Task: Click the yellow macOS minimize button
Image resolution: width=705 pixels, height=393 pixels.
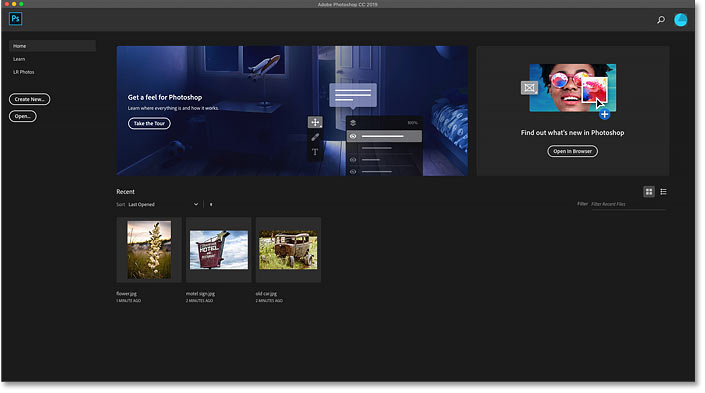Action: [14, 4]
